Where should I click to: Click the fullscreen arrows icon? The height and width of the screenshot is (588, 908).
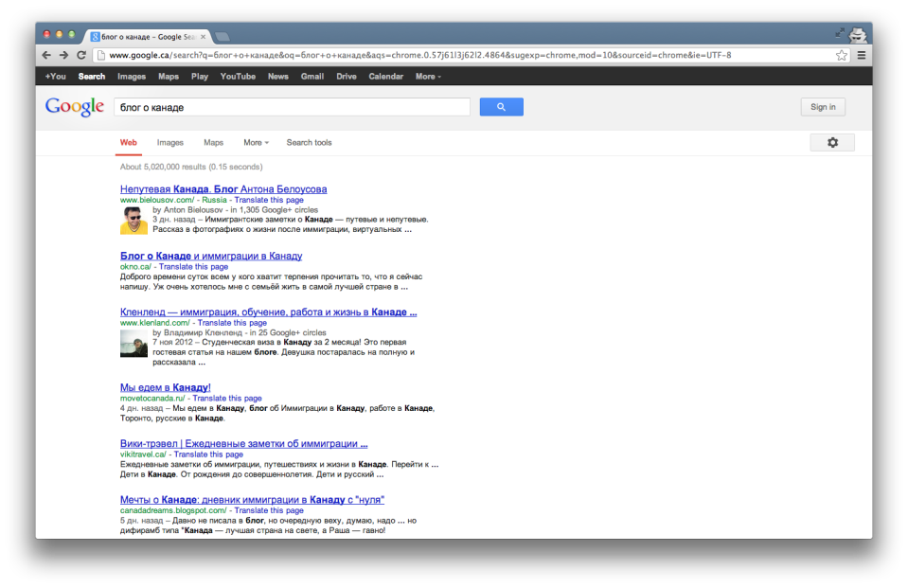click(840, 33)
